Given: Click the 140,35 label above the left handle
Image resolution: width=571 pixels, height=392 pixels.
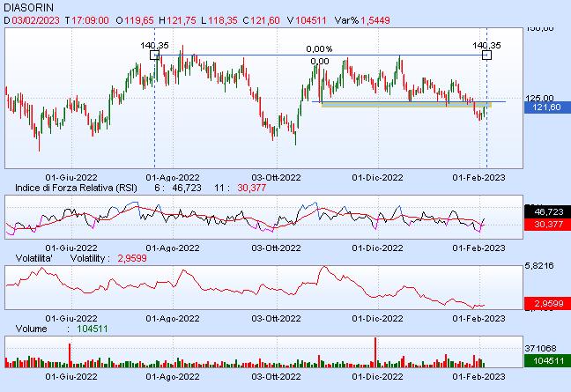Looking at the screenshot, I should (154, 46).
